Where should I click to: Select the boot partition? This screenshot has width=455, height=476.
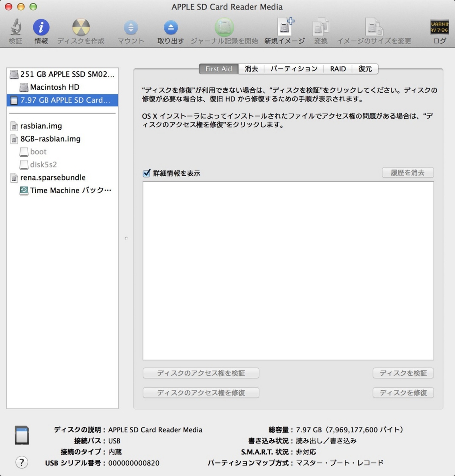coord(62,152)
